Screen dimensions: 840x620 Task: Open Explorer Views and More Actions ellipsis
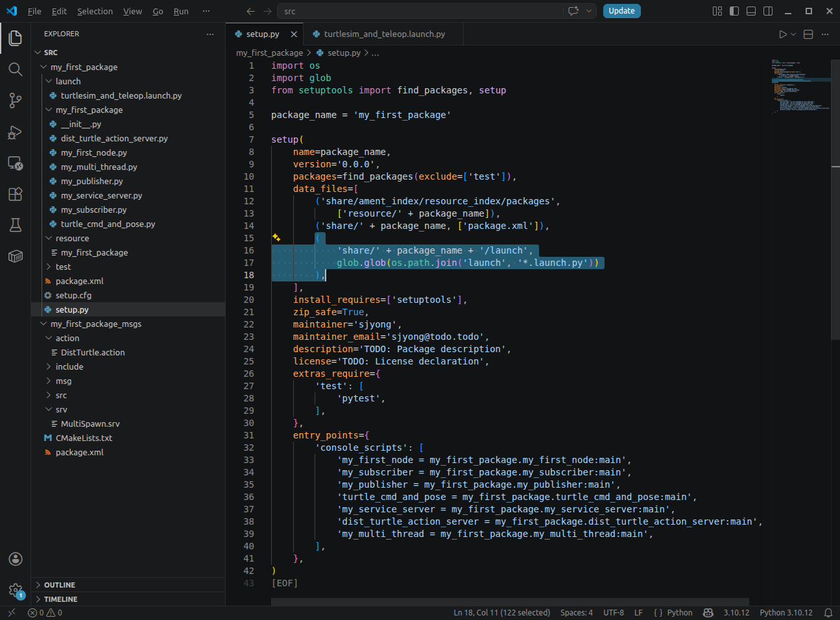(210, 34)
